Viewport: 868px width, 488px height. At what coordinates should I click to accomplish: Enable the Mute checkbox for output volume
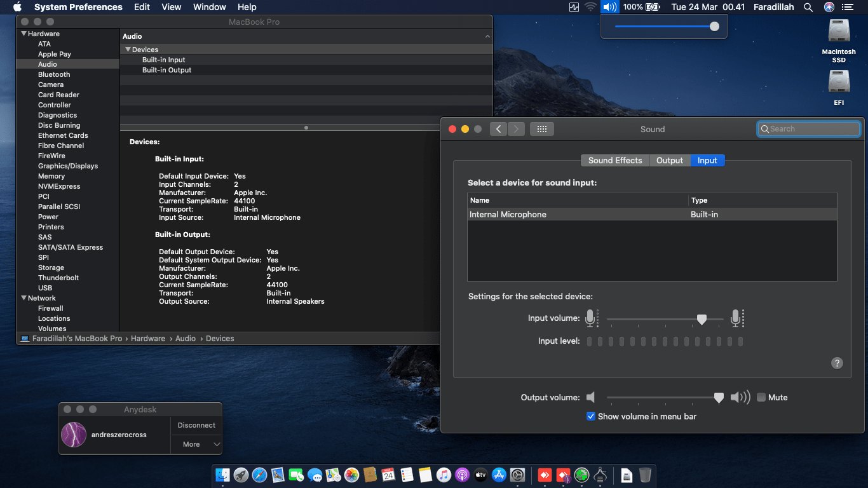761,398
